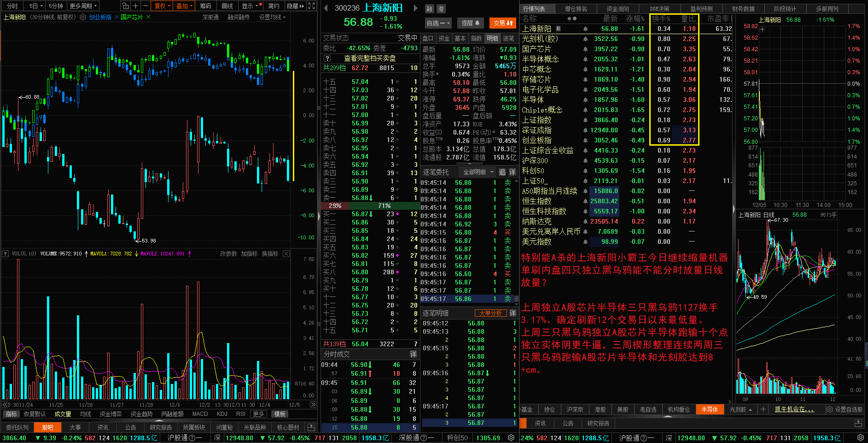Zoom in chart with plus icon
The height and width of the screenshot is (443, 868).
(135, 6)
